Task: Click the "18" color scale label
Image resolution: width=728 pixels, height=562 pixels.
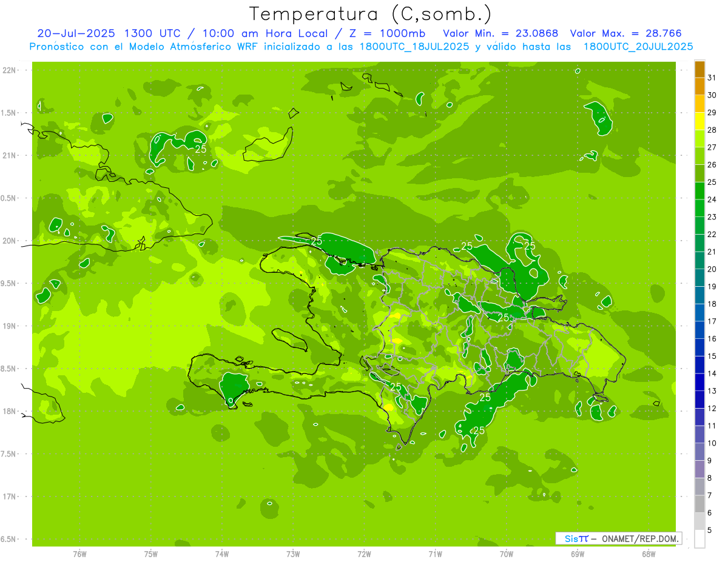Action: click(712, 304)
